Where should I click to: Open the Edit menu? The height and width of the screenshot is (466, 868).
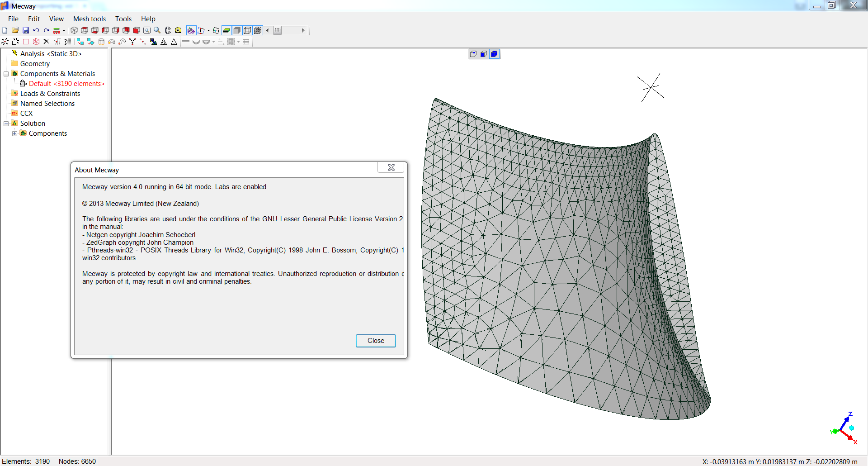tap(34, 19)
